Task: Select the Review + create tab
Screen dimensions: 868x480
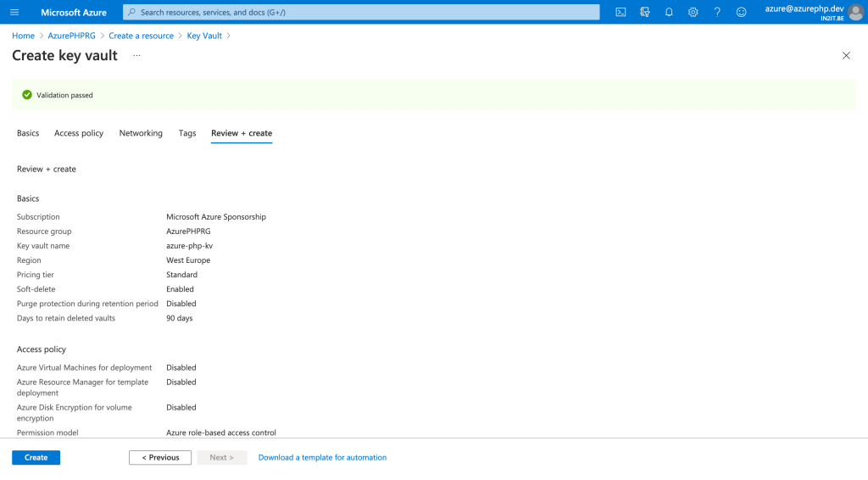Action: click(242, 133)
